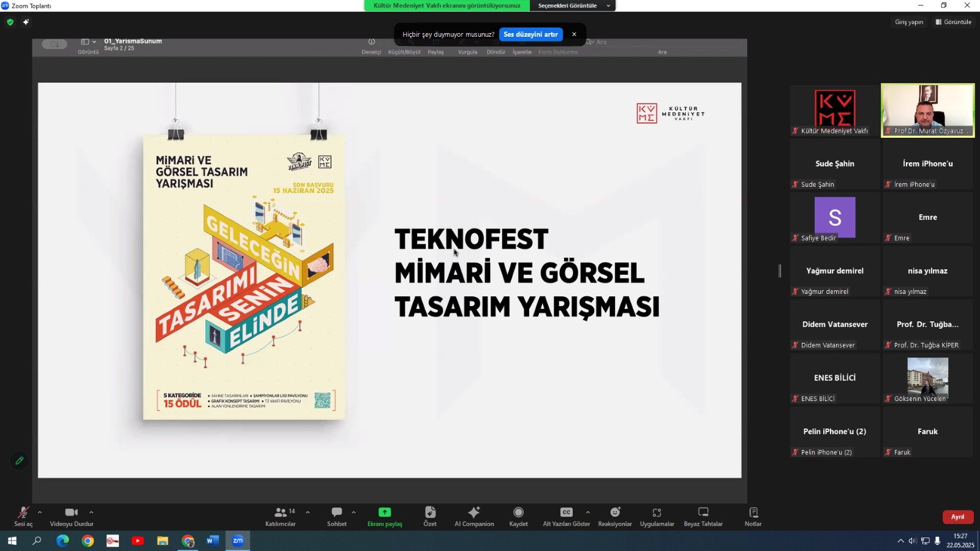This screenshot has height=551, width=980.
Task: Select Göksenin Yücelen participant tile
Action: pyautogui.click(x=928, y=378)
